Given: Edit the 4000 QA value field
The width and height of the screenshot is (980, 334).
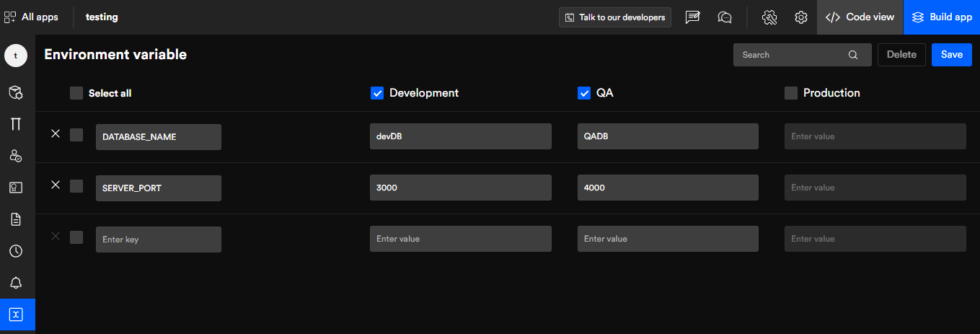Looking at the screenshot, I should click(668, 188).
